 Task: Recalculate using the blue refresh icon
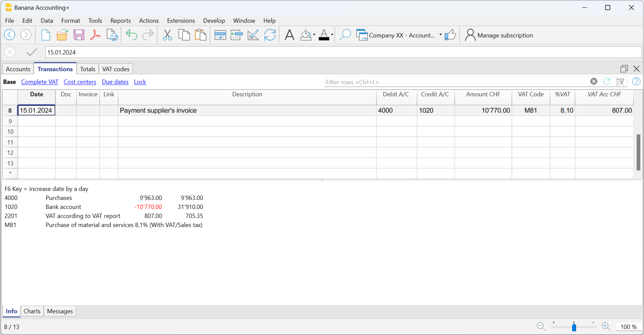(270, 35)
